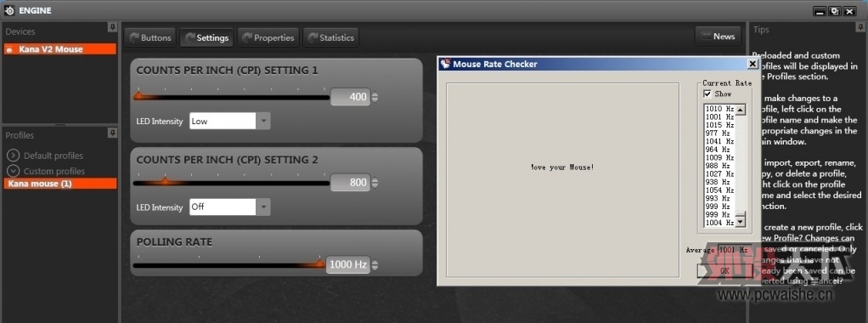This screenshot has width=868, height=323.
Task: Click the CPI Setting 1 stepper arrows
Action: 375,97
